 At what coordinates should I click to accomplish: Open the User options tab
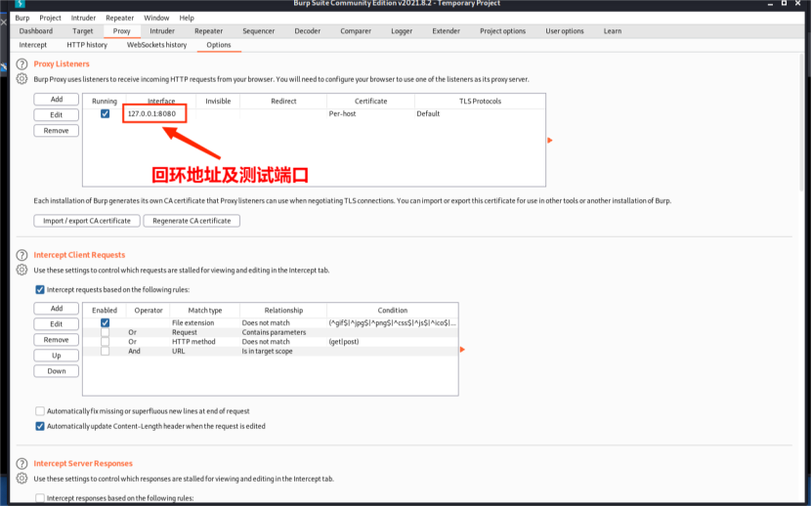click(x=565, y=31)
